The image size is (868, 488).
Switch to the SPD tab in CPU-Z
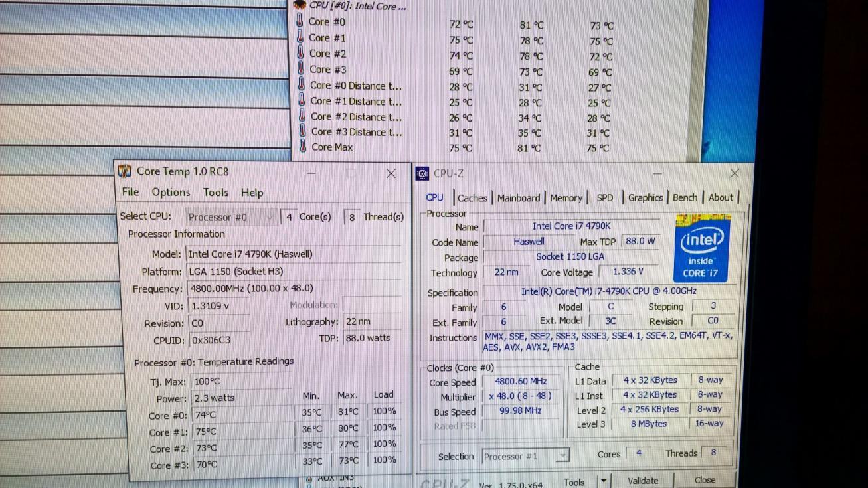pos(604,198)
